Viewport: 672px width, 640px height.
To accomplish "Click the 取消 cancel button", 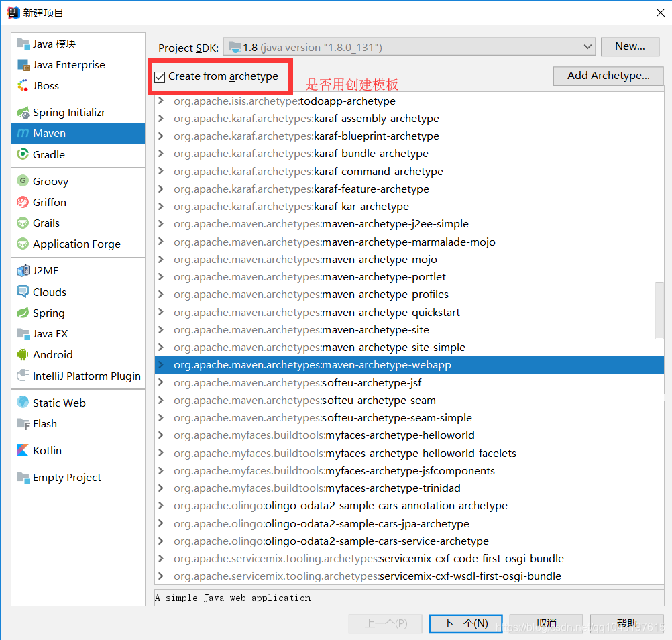I will coord(546,623).
